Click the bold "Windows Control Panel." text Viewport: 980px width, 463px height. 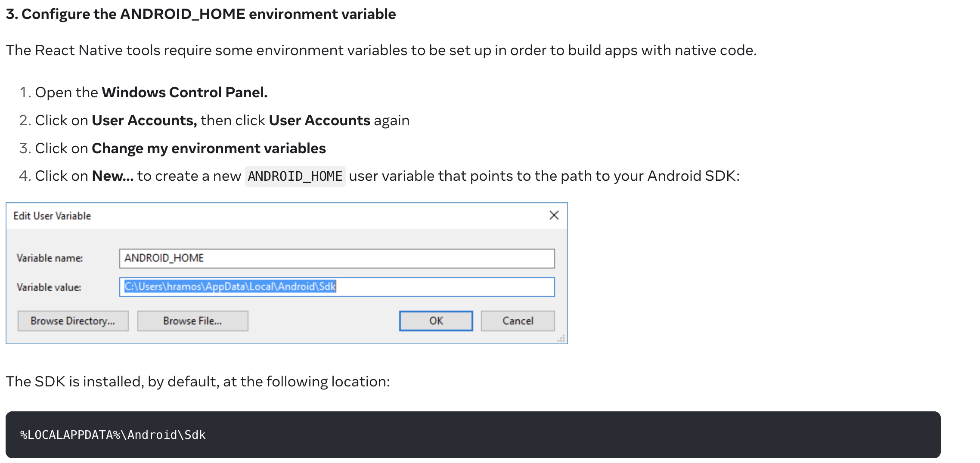coord(185,93)
